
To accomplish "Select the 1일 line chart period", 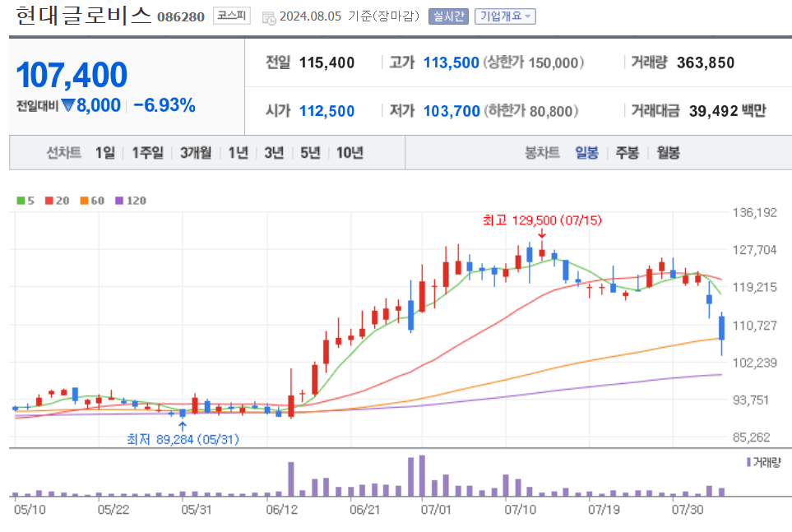I will pyautogui.click(x=105, y=153).
